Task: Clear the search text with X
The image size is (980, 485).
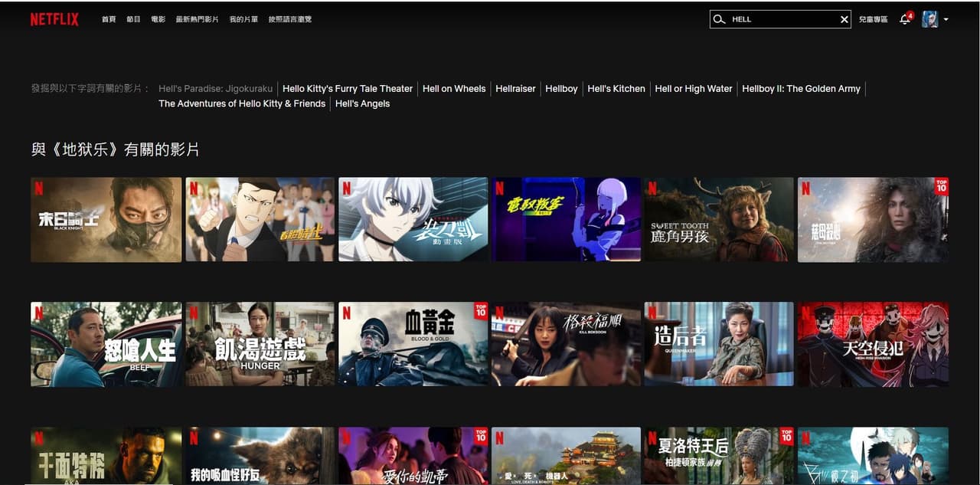Action: (x=844, y=19)
